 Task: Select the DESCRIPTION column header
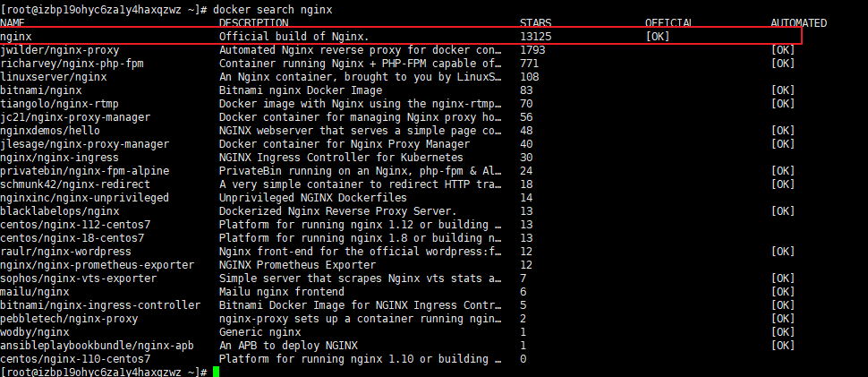click(x=253, y=22)
